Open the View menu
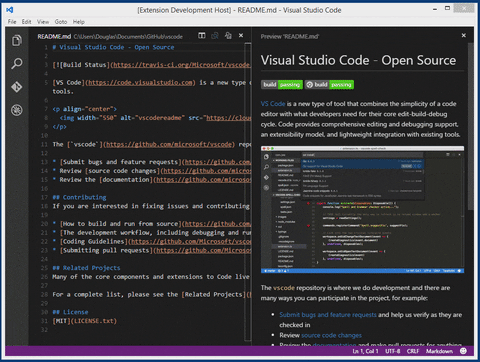 (43, 22)
